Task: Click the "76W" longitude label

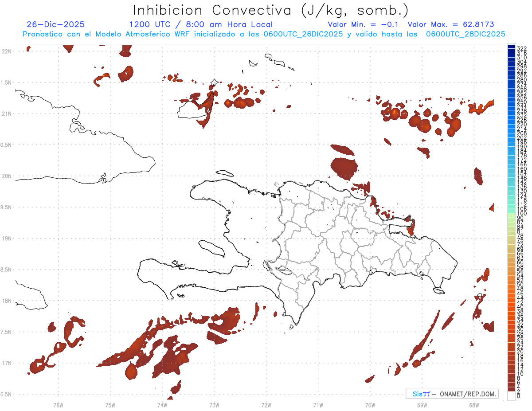Action: tap(58, 405)
